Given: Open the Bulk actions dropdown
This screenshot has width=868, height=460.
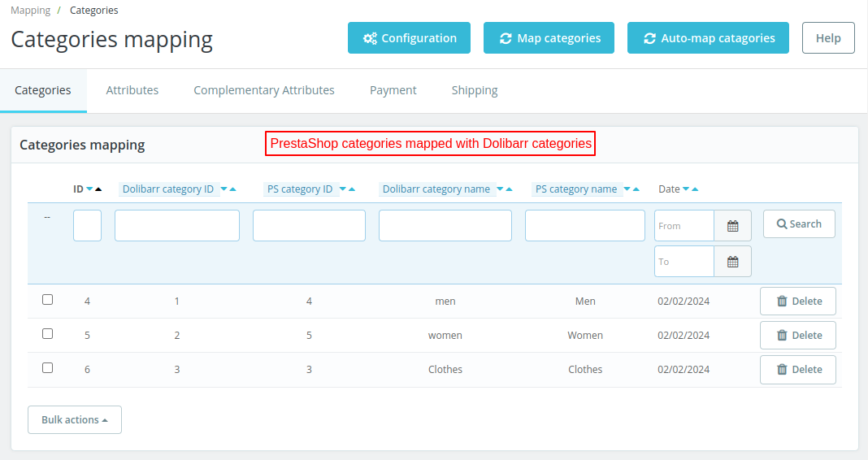Looking at the screenshot, I should click(x=75, y=420).
